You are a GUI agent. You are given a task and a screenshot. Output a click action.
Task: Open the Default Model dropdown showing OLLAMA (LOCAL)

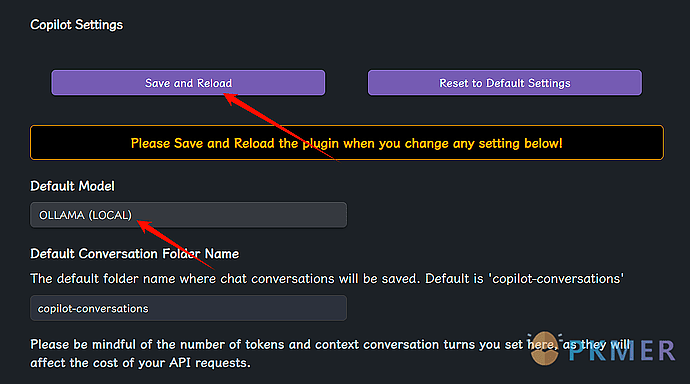(x=188, y=215)
